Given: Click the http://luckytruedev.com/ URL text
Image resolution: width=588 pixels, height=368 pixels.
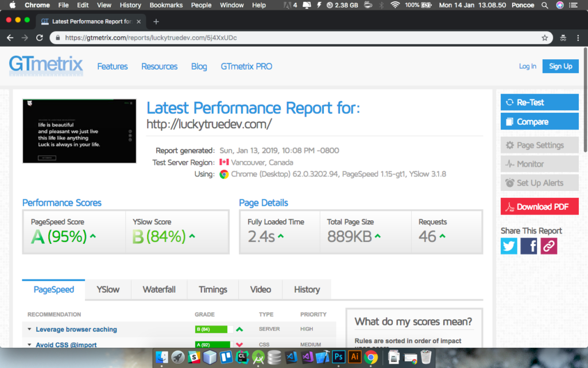Looking at the screenshot, I should click(209, 124).
